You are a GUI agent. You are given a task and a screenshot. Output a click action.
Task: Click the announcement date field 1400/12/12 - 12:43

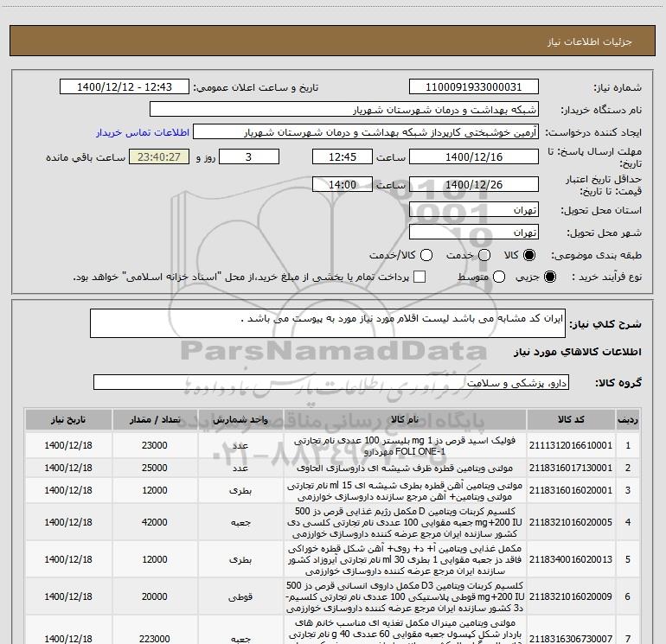[x=125, y=87]
